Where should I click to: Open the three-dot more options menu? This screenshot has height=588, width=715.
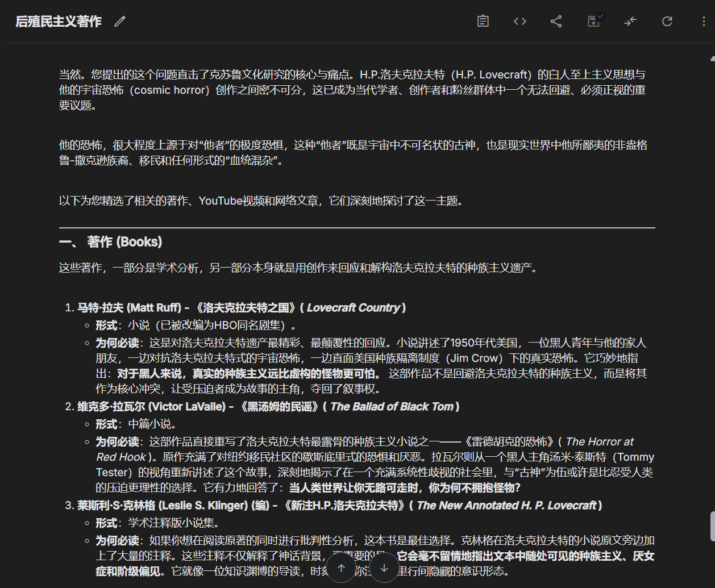point(704,22)
